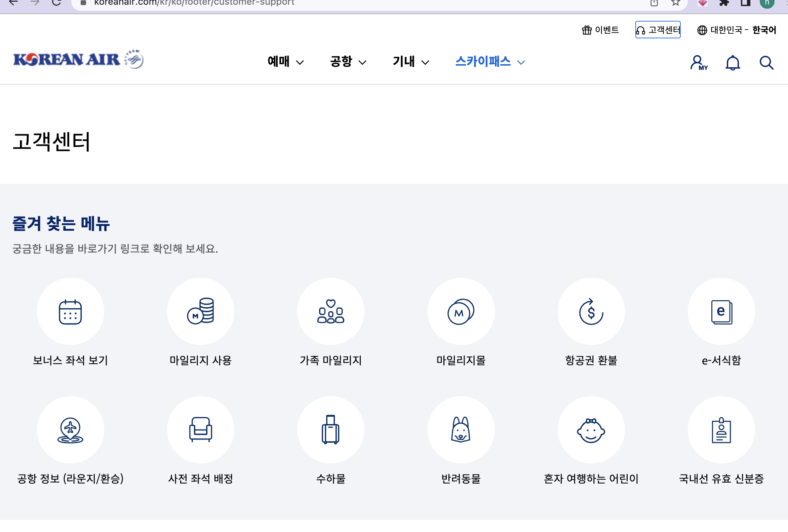Open the 보너스 좌석 보기 calendar icon
The image size is (788, 532).
(x=70, y=311)
